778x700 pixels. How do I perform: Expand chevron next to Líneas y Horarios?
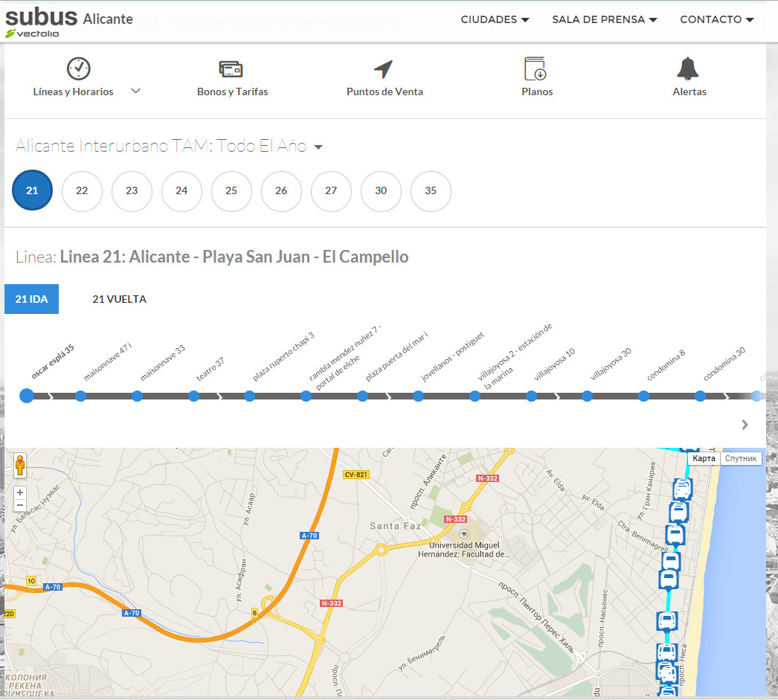click(135, 91)
